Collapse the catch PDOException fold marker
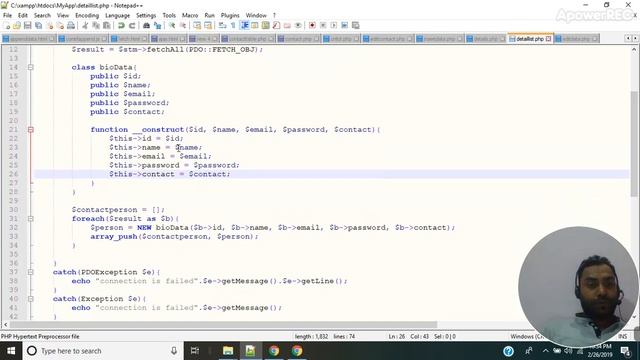The image size is (640, 360). tap(31, 272)
